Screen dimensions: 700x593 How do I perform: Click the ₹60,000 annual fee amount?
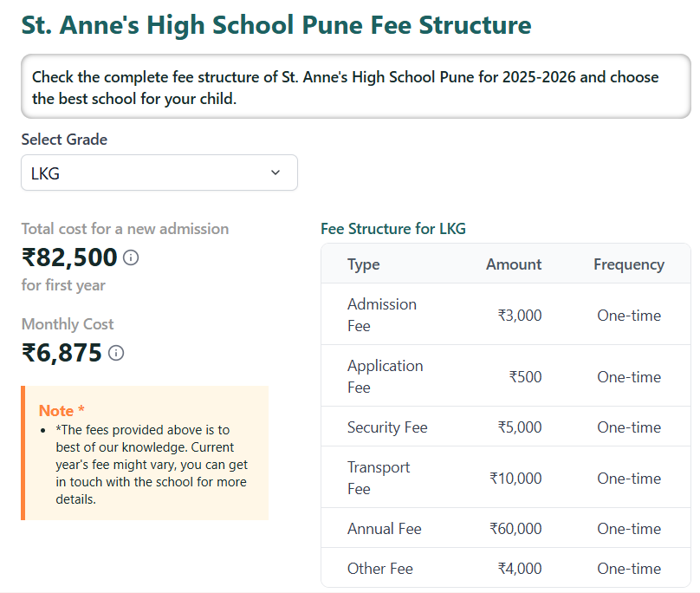[x=515, y=529]
